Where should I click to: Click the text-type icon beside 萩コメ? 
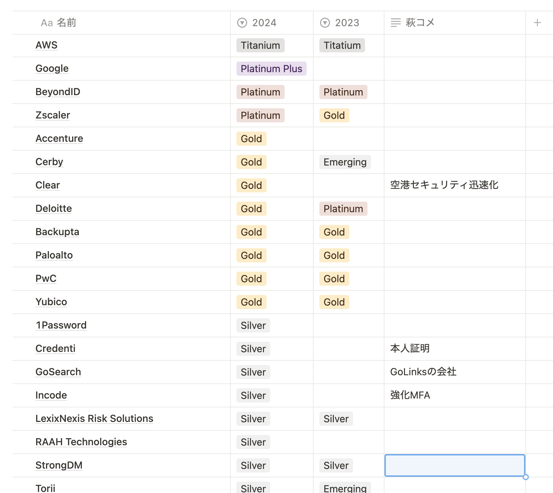point(396,23)
